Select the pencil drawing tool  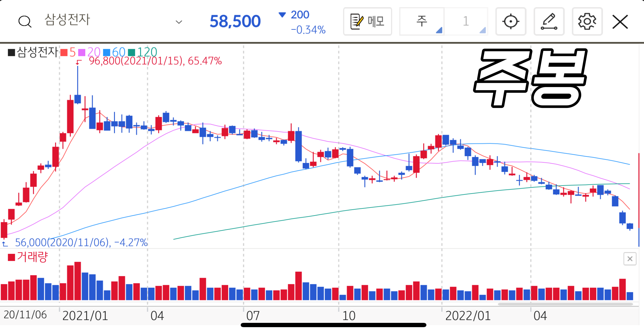pyautogui.click(x=549, y=22)
